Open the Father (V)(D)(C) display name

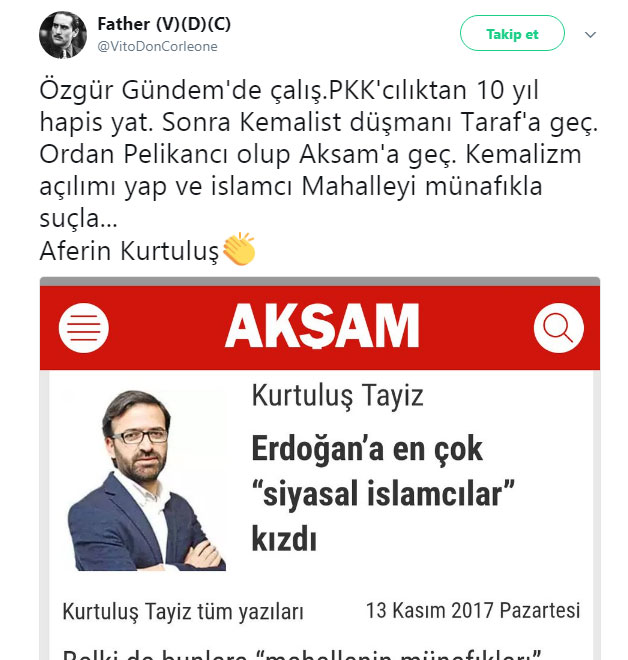[164, 24]
